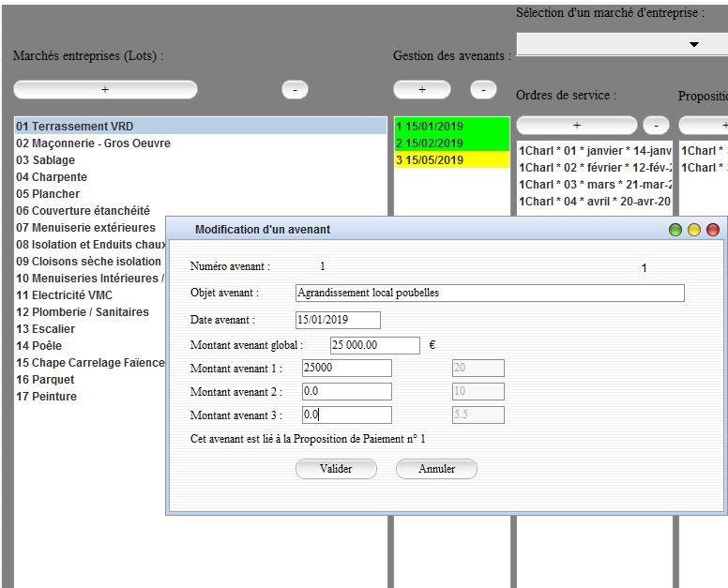Select ordre de service 04 avril
This screenshot has width=728, height=588.
tap(595, 202)
